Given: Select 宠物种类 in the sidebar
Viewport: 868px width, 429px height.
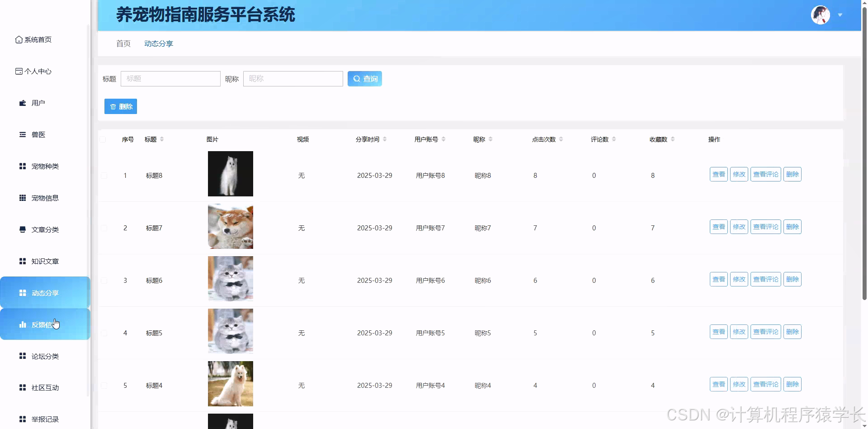Looking at the screenshot, I should coord(45,166).
